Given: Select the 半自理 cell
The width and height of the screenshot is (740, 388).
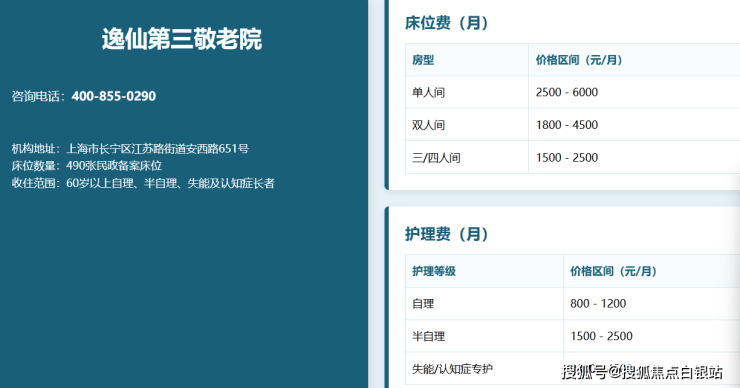Looking at the screenshot, I should (x=429, y=336).
